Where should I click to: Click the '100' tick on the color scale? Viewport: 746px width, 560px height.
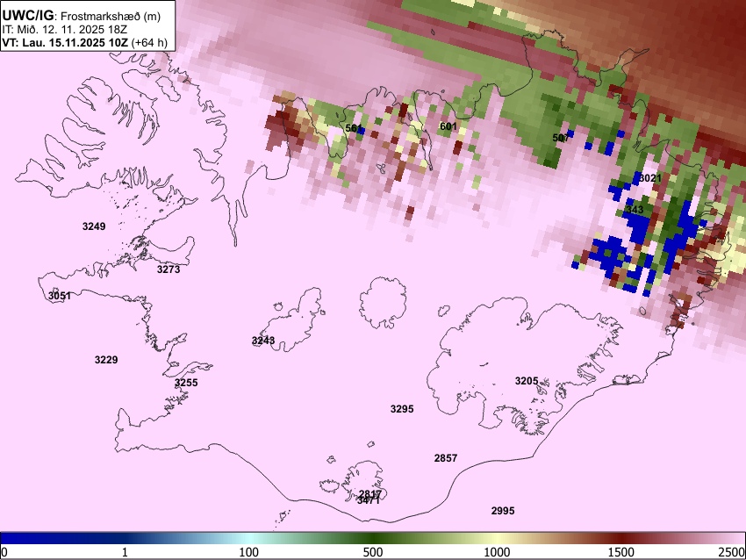pos(249,552)
